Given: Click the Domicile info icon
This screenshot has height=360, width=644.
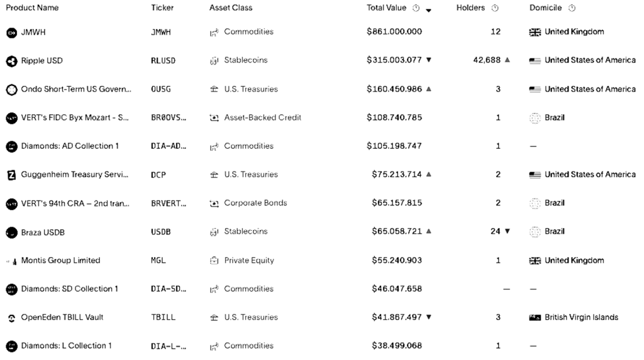Looking at the screenshot, I should tap(572, 8).
